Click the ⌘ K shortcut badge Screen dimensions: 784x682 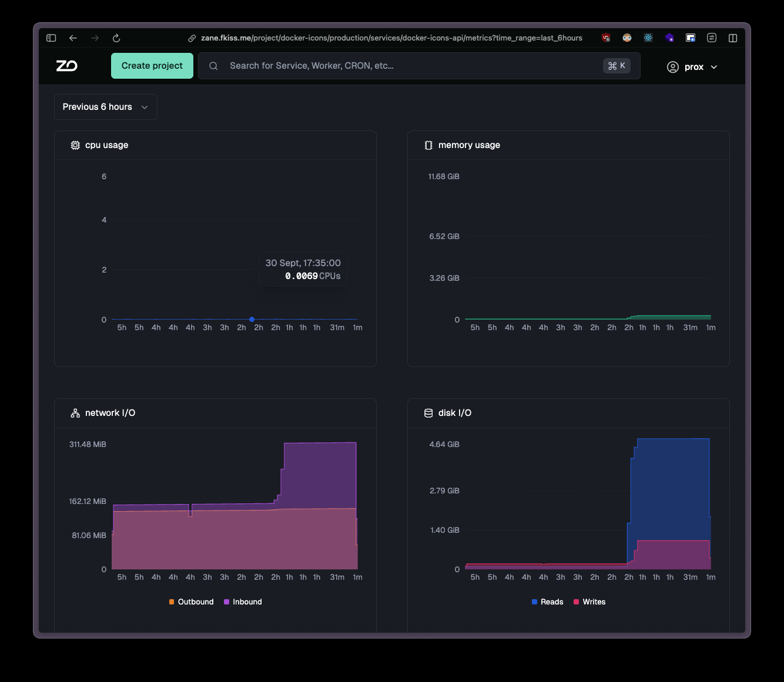pyautogui.click(x=617, y=66)
